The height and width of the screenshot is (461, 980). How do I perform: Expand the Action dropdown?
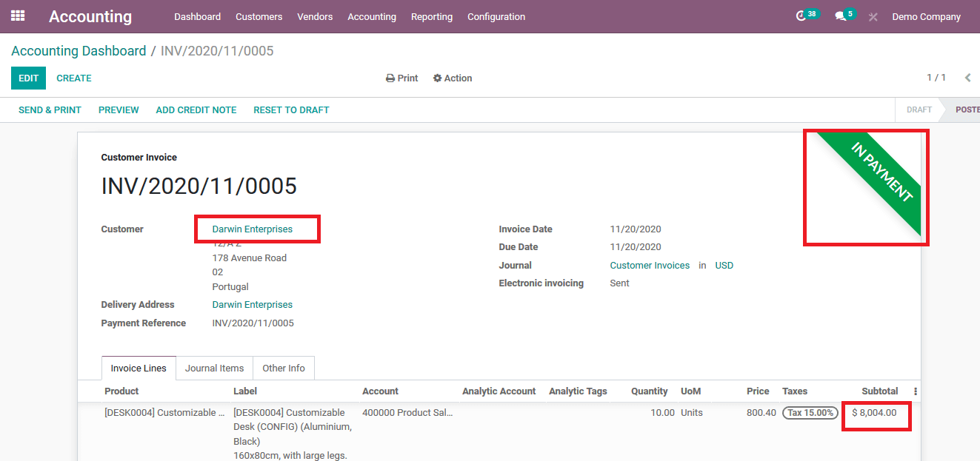[x=453, y=78]
